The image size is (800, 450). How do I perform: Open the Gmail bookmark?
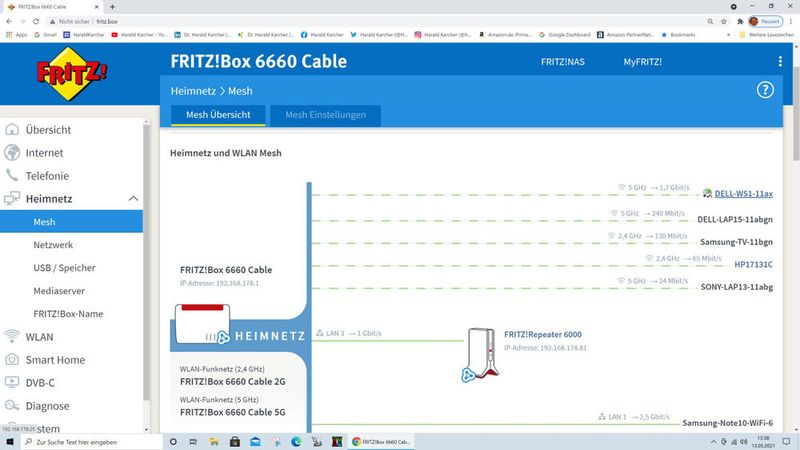click(x=45, y=35)
